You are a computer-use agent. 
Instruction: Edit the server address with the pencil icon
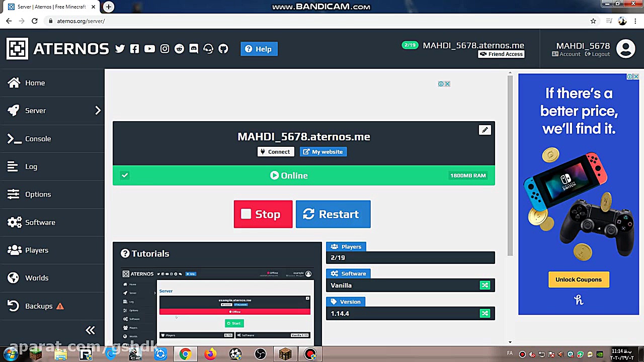pyautogui.click(x=485, y=130)
